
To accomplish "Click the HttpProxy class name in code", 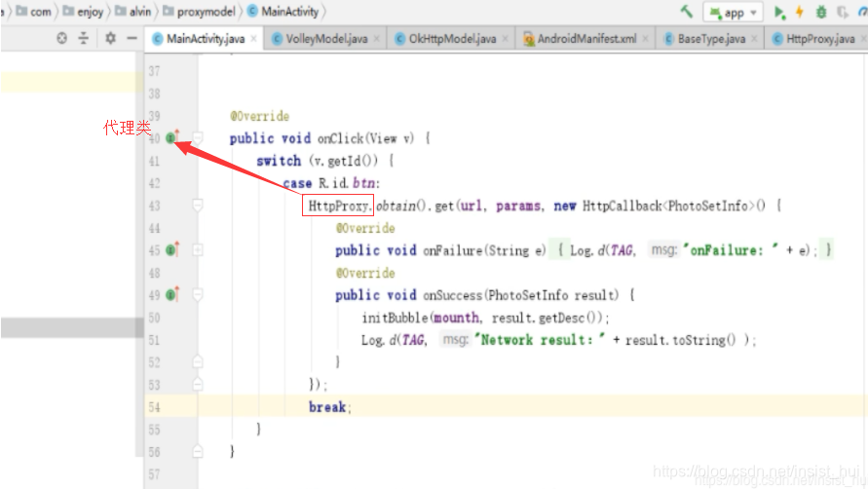I will pyautogui.click(x=338, y=206).
